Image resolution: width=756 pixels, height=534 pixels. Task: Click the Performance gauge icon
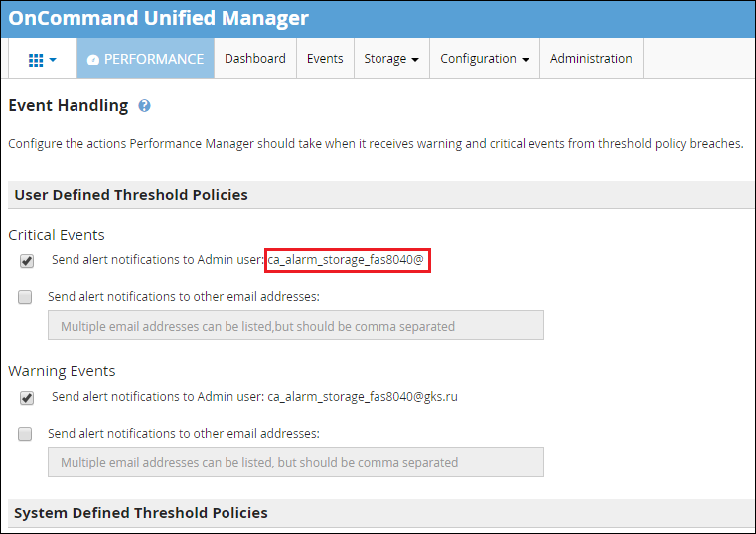tap(93, 60)
